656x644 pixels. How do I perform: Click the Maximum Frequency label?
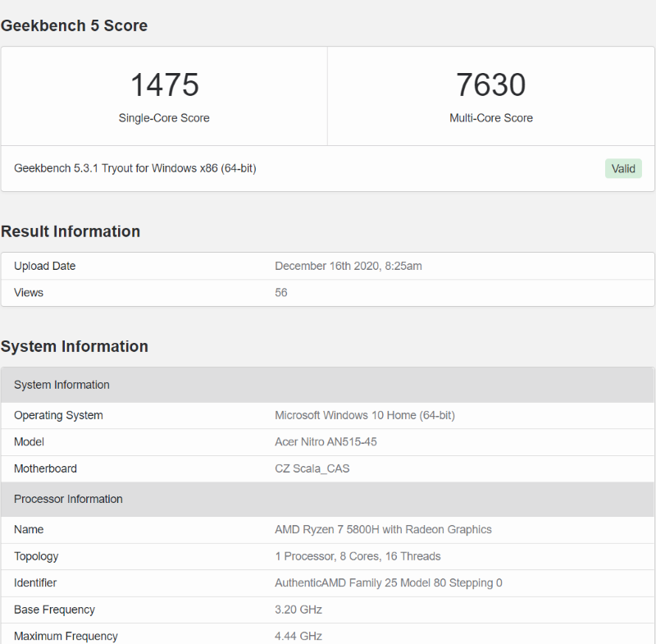[66, 637]
